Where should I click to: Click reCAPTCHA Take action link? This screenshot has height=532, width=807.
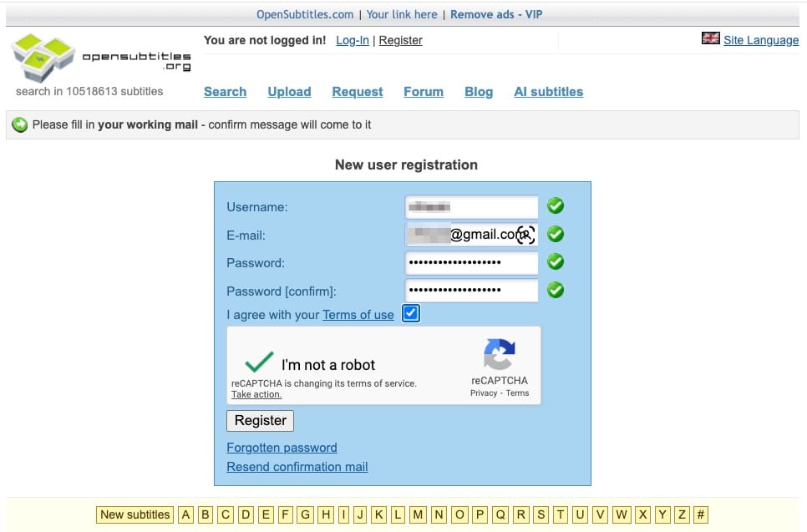(x=256, y=394)
